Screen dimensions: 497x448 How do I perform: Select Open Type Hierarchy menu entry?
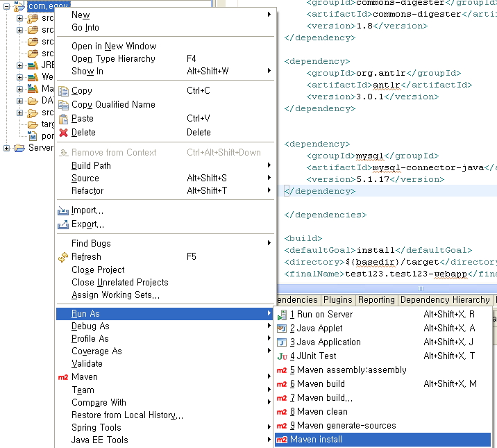165,58
